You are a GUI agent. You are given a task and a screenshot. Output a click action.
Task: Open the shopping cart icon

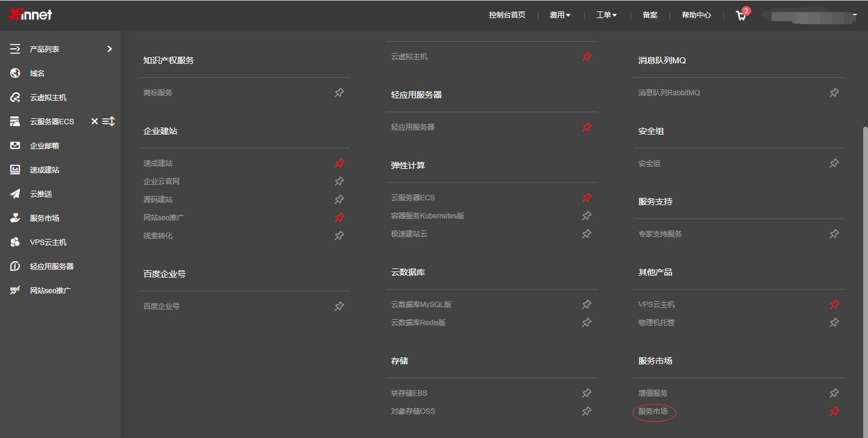[x=741, y=16]
